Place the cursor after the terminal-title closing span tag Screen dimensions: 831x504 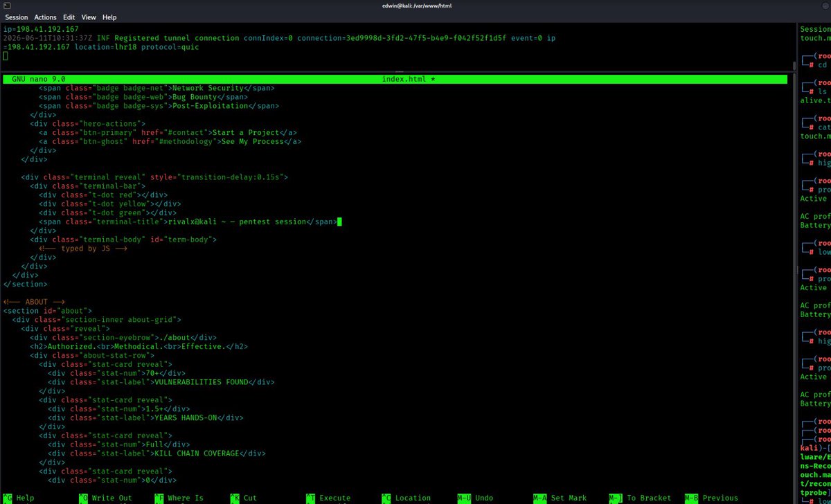[x=339, y=222]
